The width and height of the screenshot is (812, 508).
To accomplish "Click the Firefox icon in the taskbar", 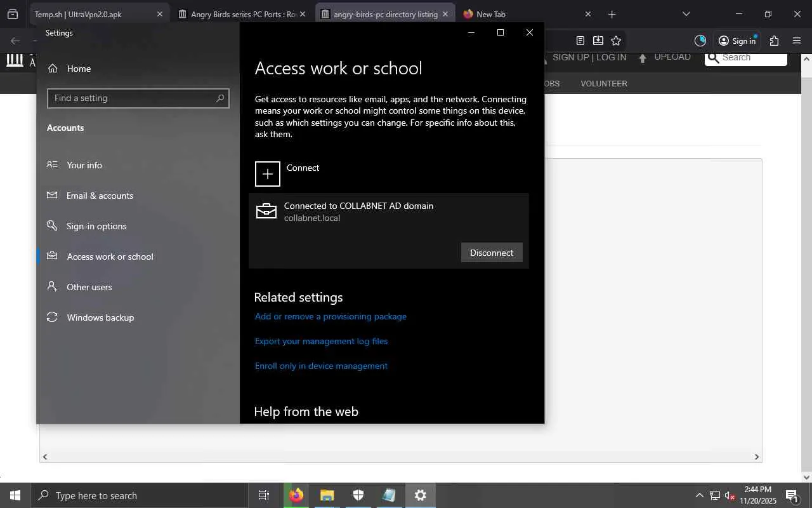I will (296, 495).
